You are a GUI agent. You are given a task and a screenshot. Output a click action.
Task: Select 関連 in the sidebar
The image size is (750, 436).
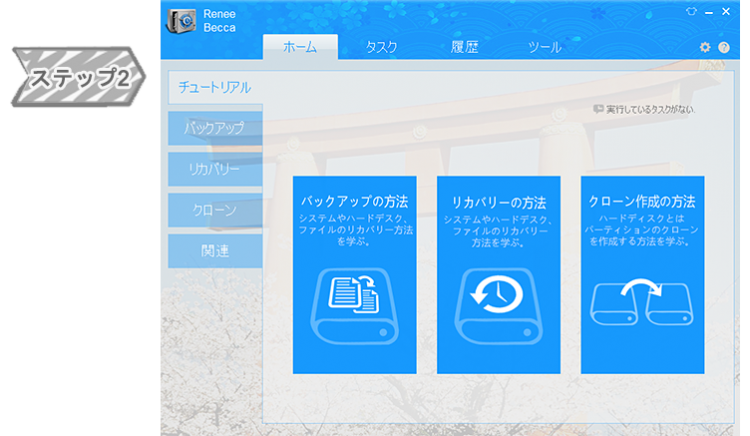click(x=215, y=251)
